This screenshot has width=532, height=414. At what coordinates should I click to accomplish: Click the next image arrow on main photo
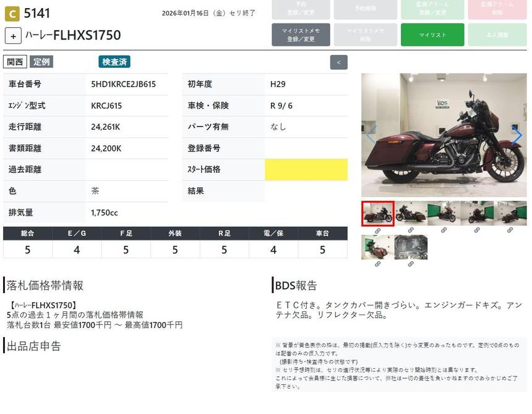point(517,135)
